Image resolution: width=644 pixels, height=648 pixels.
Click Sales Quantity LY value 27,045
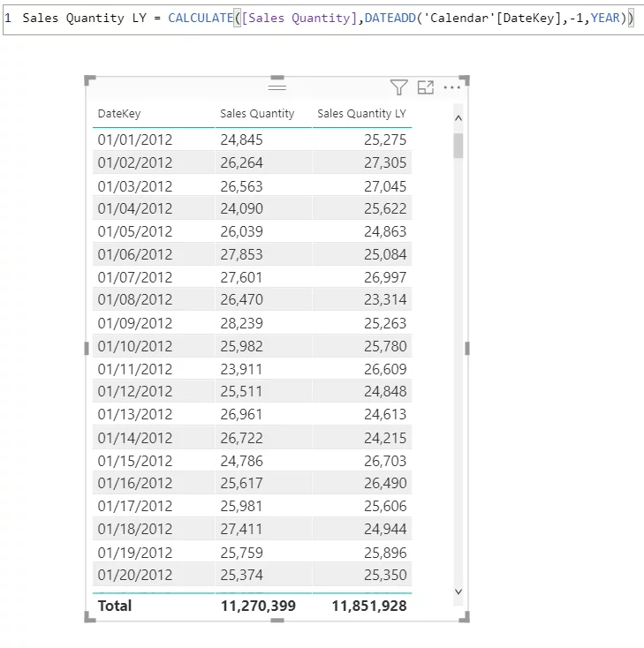[x=385, y=186]
